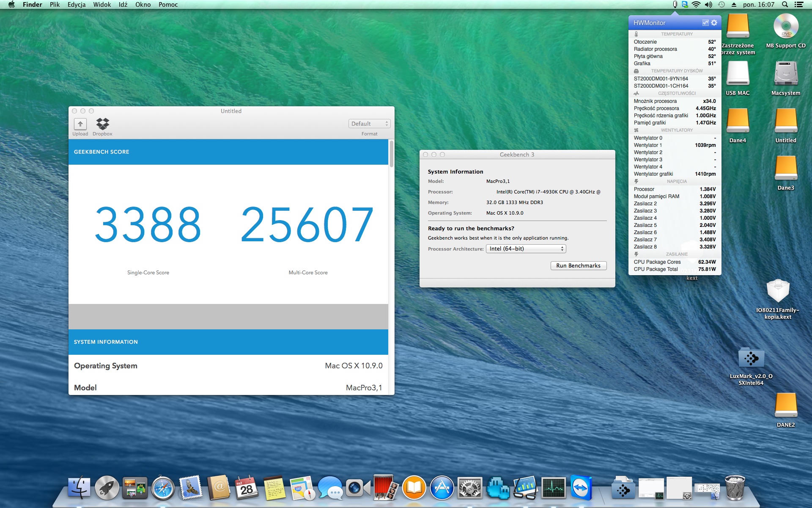This screenshot has width=812, height=508.
Task: Click the Wentylator grafiki row in HWMonitor
Action: (x=675, y=174)
